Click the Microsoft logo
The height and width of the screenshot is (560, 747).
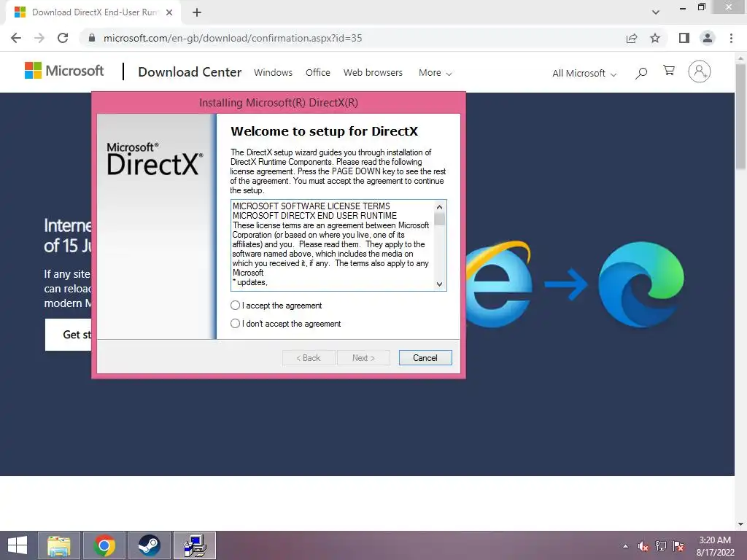pos(64,71)
